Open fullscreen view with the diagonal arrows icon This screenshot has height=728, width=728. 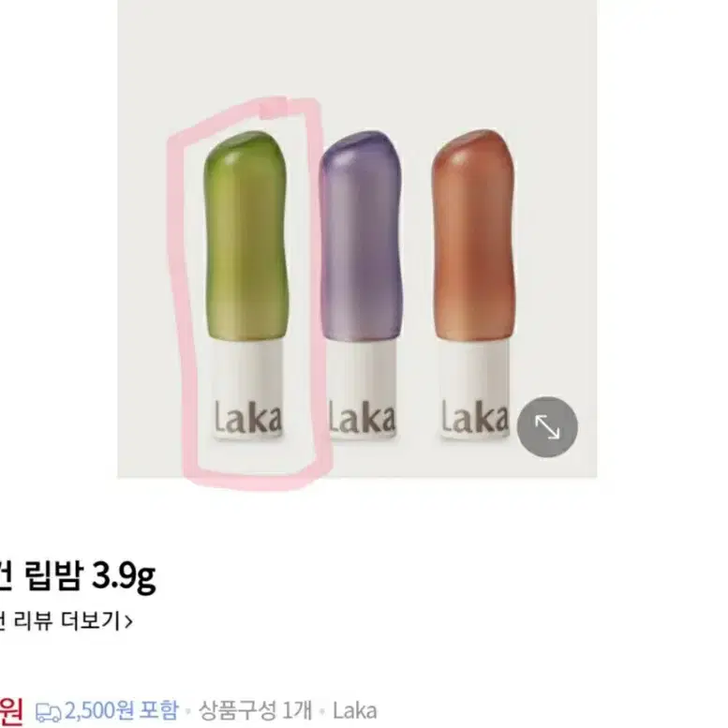click(x=547, y=426)
